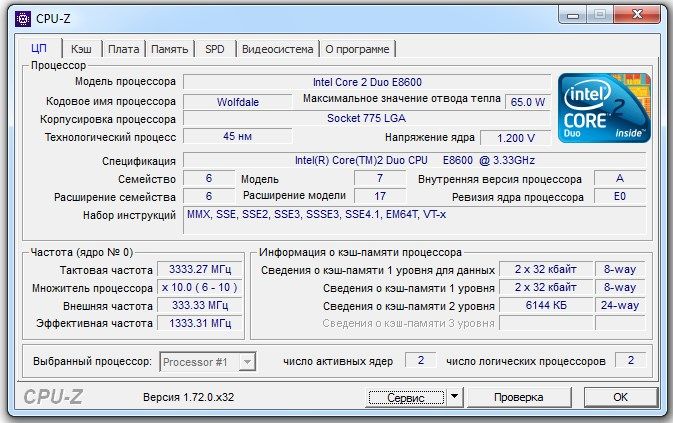Switch to the ЦП tab

(39, 48)
